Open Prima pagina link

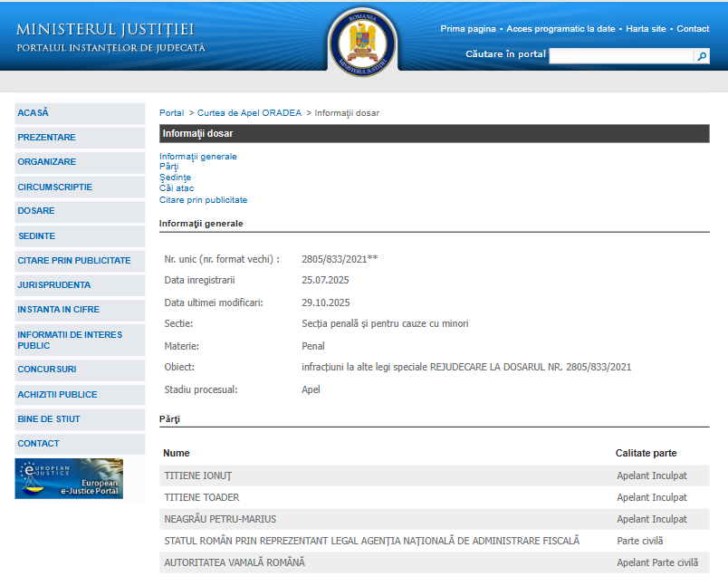(468, 29)
